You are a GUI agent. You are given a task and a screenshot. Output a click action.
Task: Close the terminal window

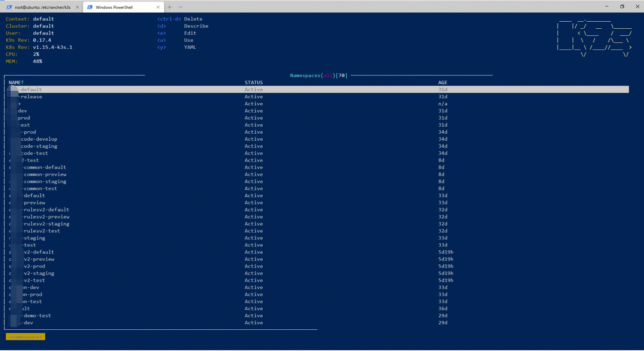click(637, 6)
